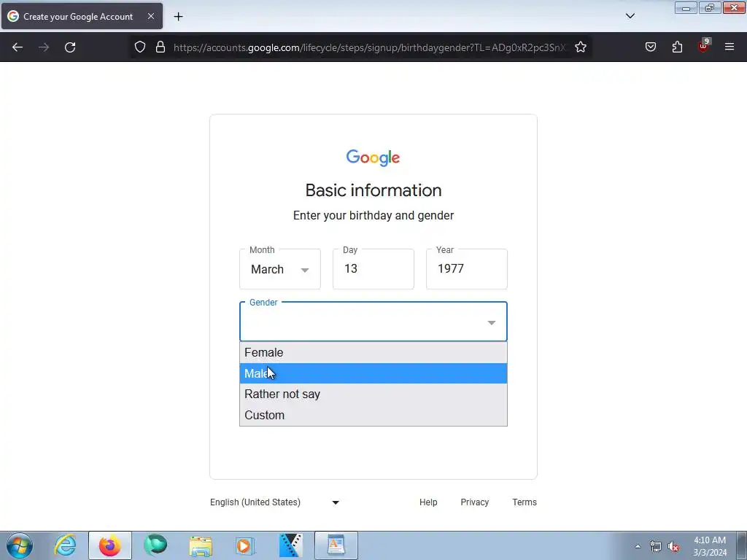747x560 pixels.
Task: Click the Basic information heading
Action: pos(373,190)
